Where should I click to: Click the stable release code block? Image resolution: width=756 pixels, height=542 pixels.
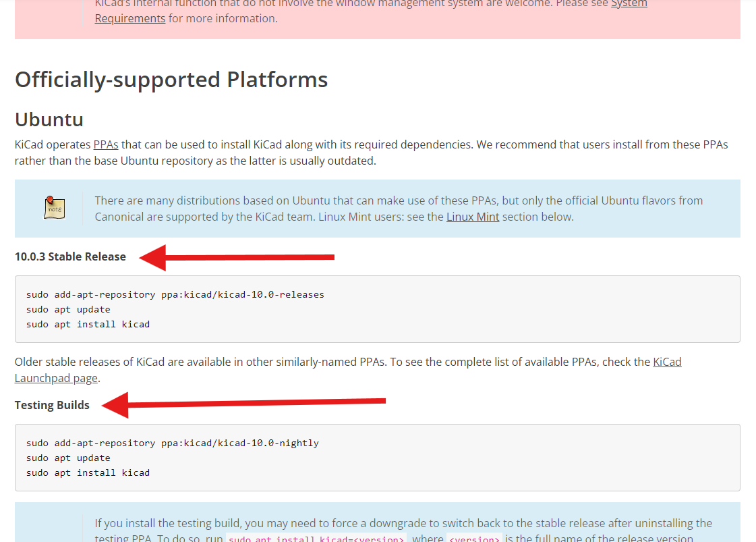tap(378, 309)
